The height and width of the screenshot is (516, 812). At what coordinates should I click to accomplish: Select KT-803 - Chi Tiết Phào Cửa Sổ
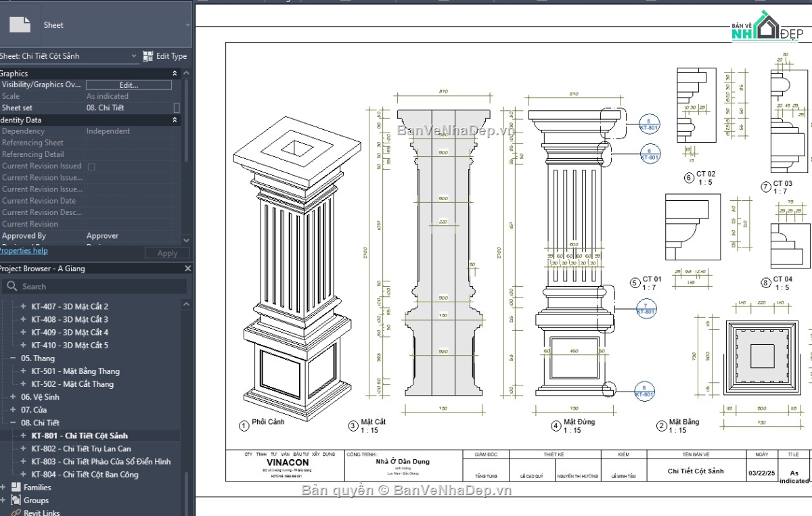(x=101, y=461)
